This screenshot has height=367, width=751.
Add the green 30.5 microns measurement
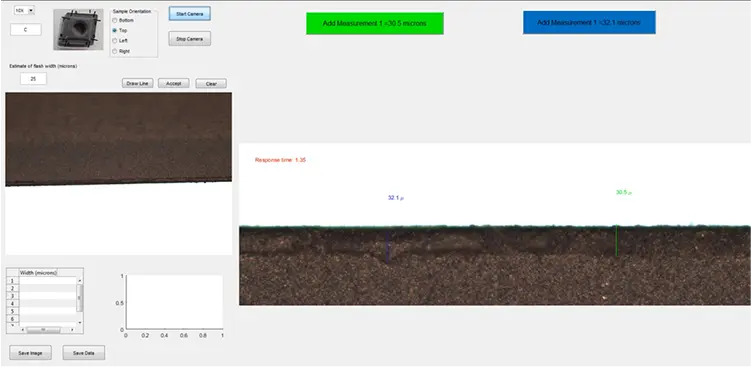(x=375, y=23)
